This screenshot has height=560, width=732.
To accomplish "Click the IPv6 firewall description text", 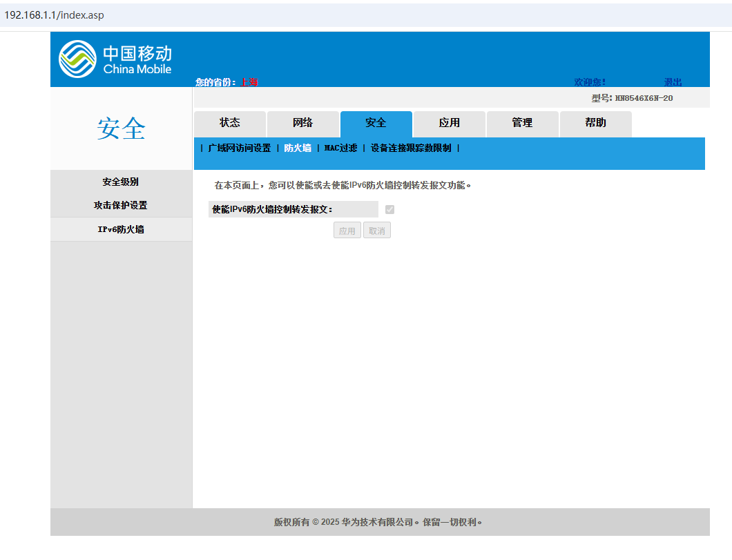I will click(343, 185).
